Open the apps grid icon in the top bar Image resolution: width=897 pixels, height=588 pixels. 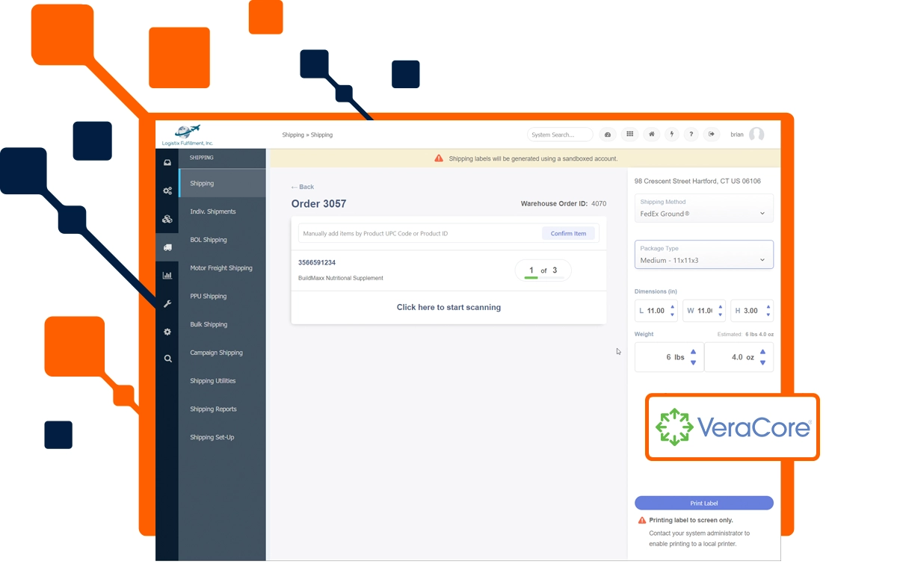click(x=630, y=134)
